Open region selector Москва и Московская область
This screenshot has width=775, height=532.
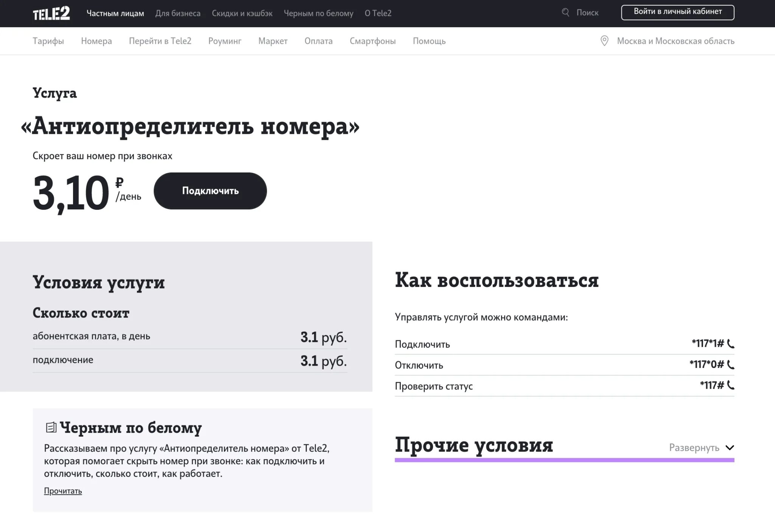(675, 41)
